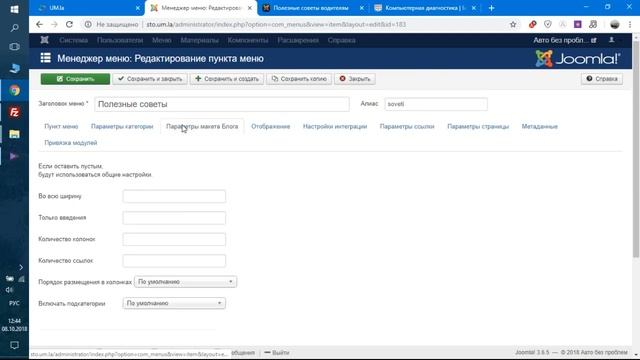Switch to Полезные советы водителям tab
Screen dimensions: 640x360
pyautogui.click(x=311, y=8)
